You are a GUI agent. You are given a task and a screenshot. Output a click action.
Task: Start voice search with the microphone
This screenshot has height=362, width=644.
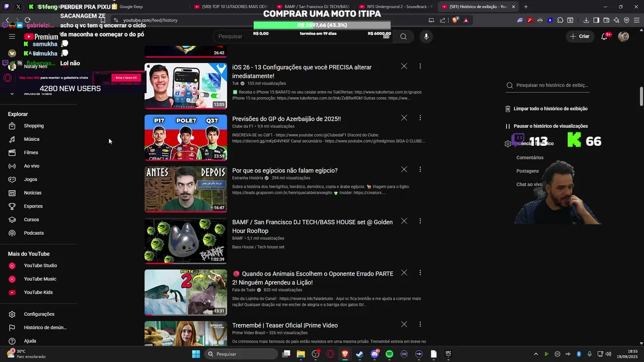[426, 36]
